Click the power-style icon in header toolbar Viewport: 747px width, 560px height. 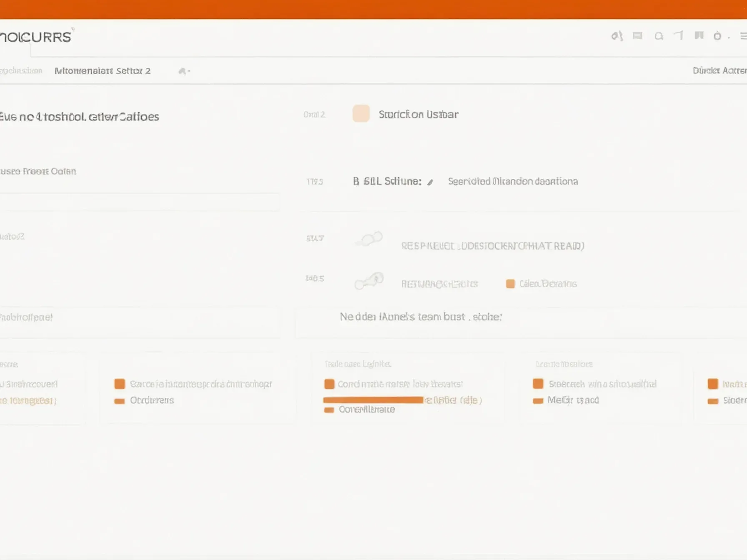(717, 36)
